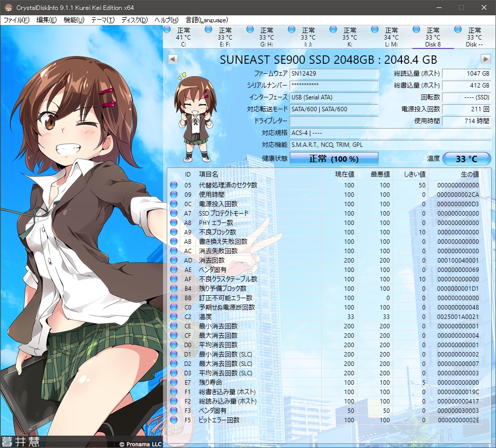Click status orb for CF 最大消去回数
The width and height of the screenshot is (496, 448).
point(174,335)
